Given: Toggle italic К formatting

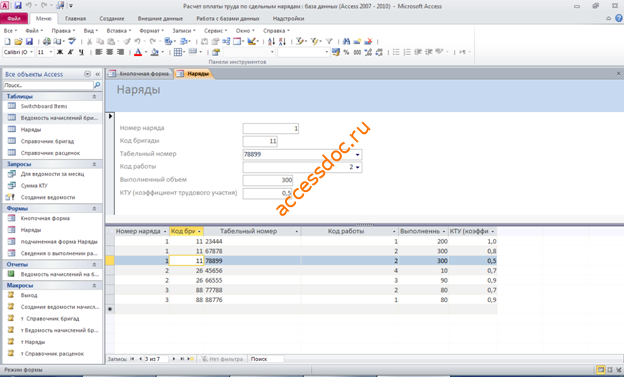Looking at the screenshot, I should tap(71, 52).
